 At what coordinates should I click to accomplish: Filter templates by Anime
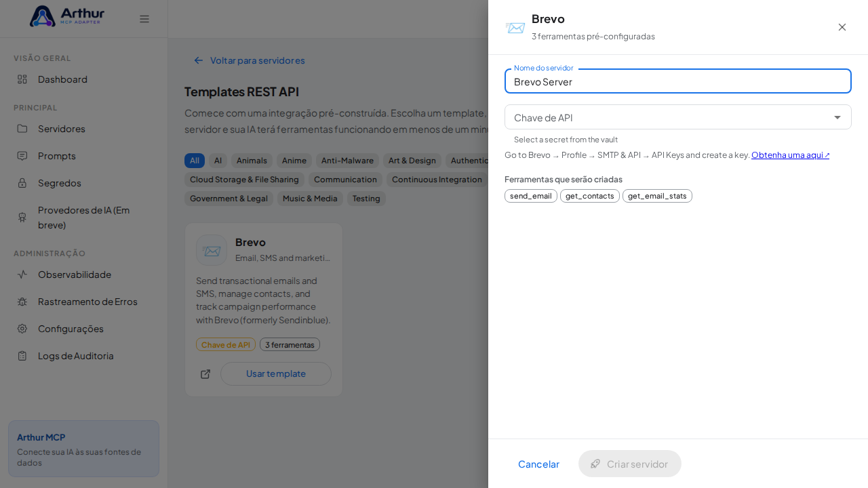[294, 161]
